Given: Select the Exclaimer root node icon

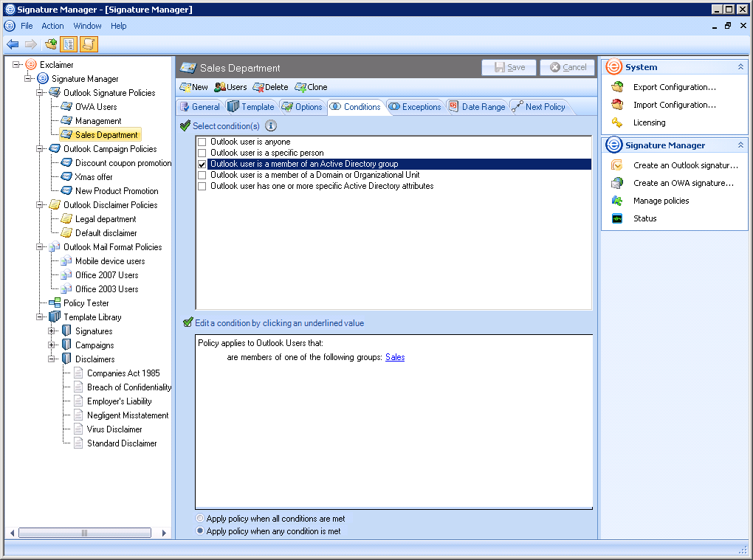Looking at the screenshot, I should coord(31,64).
